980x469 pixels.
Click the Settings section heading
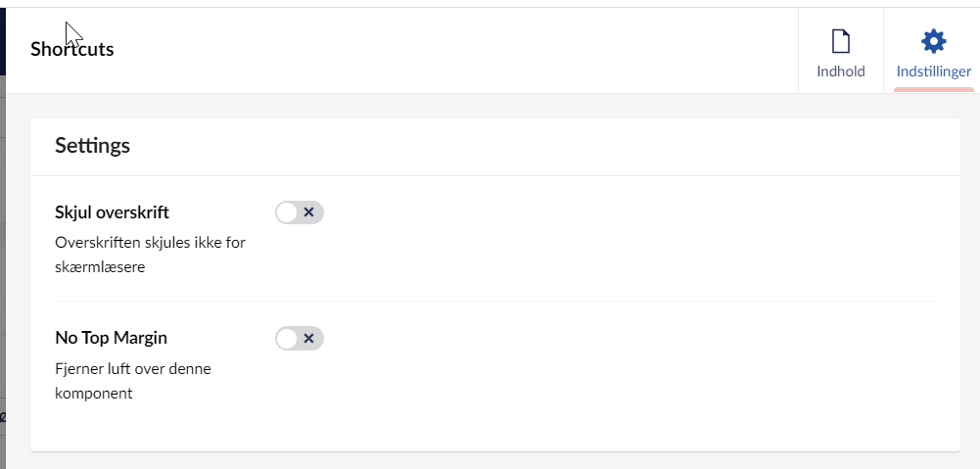[x=92, y=146]
